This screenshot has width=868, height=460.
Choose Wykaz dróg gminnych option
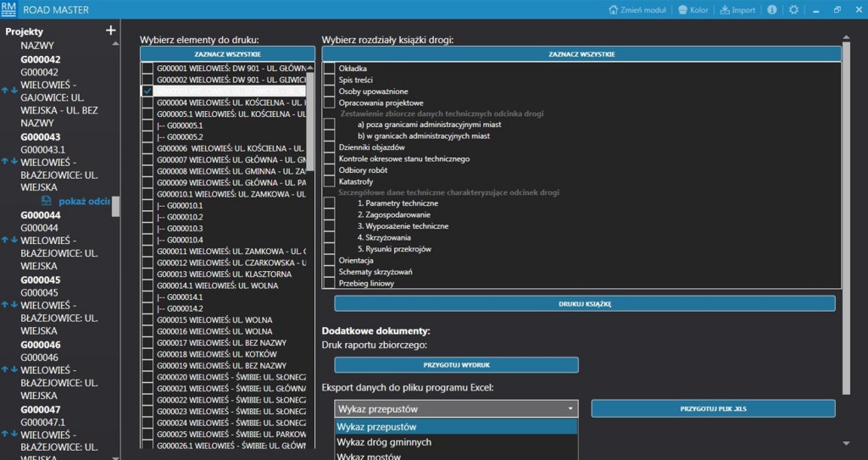[456, 441]
